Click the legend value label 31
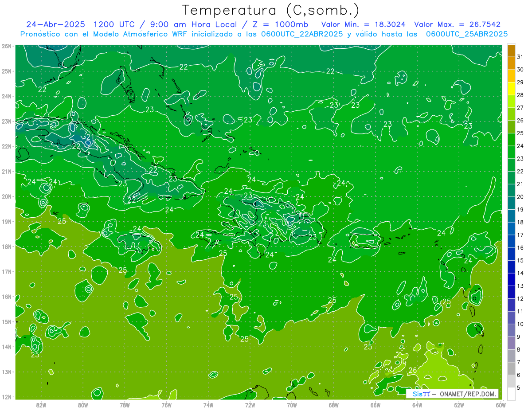The width and height of the screenshot is (532, 411). pos(520,57)
